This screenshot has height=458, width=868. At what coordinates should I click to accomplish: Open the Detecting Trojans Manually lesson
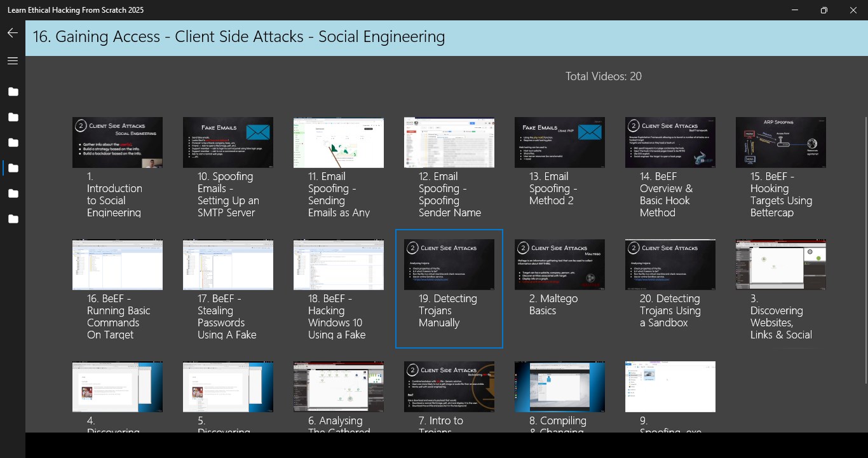point(449,265)
